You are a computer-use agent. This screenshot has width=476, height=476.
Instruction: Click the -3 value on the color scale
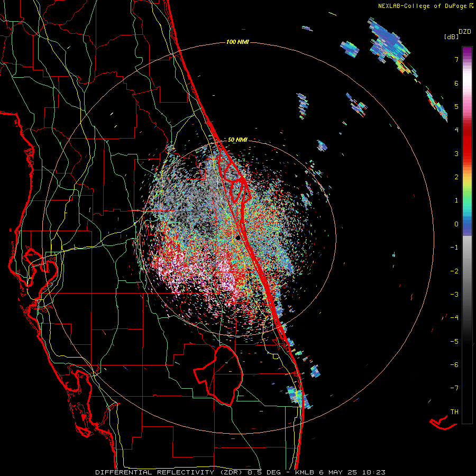[x=454, y=295]
